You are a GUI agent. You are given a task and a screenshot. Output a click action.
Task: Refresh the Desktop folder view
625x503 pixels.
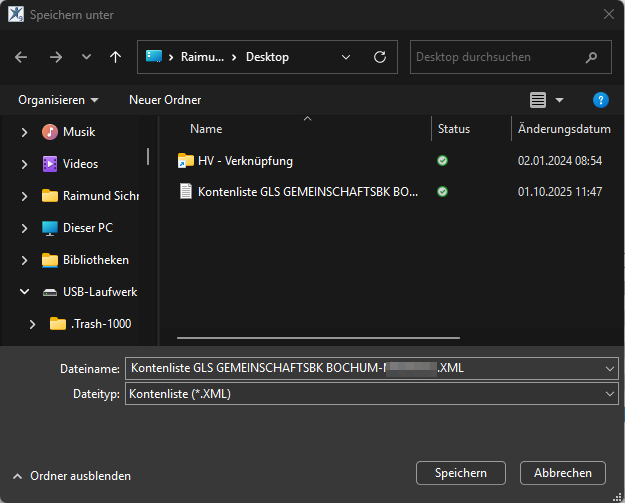coord(379,57)
